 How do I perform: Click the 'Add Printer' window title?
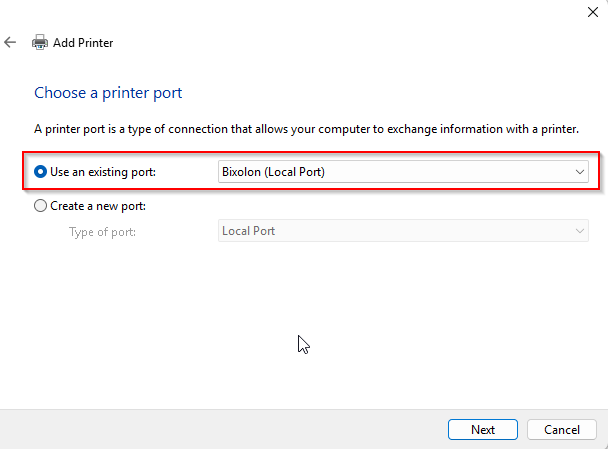[83, 43]
